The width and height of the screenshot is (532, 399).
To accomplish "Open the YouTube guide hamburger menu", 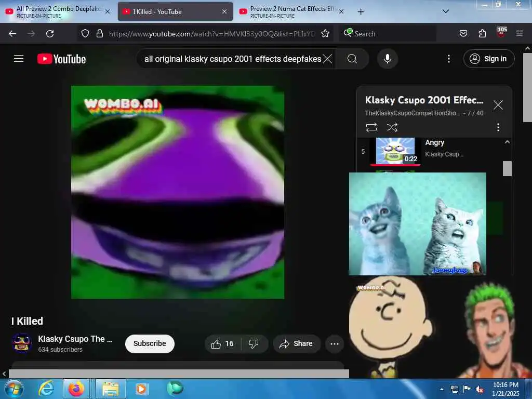I will pos(19,59).
